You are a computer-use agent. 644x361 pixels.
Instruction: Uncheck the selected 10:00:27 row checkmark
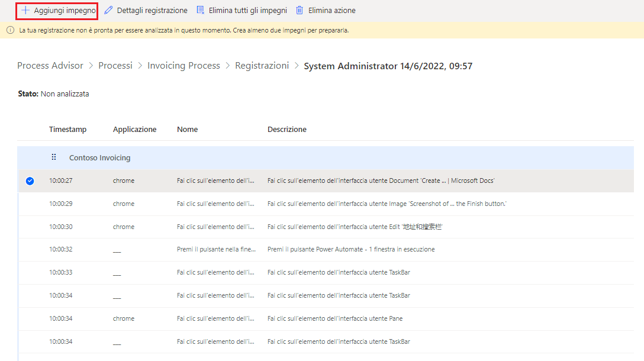click(30, 181)
